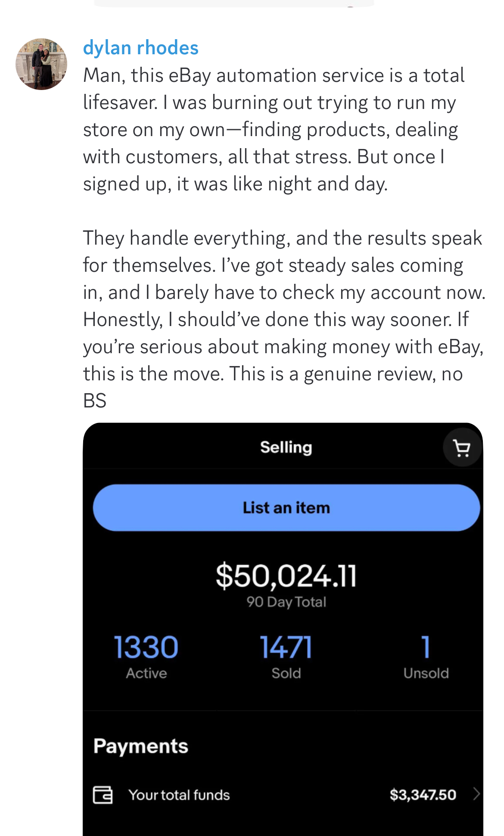Click the Payments section heading

(141, 746)
